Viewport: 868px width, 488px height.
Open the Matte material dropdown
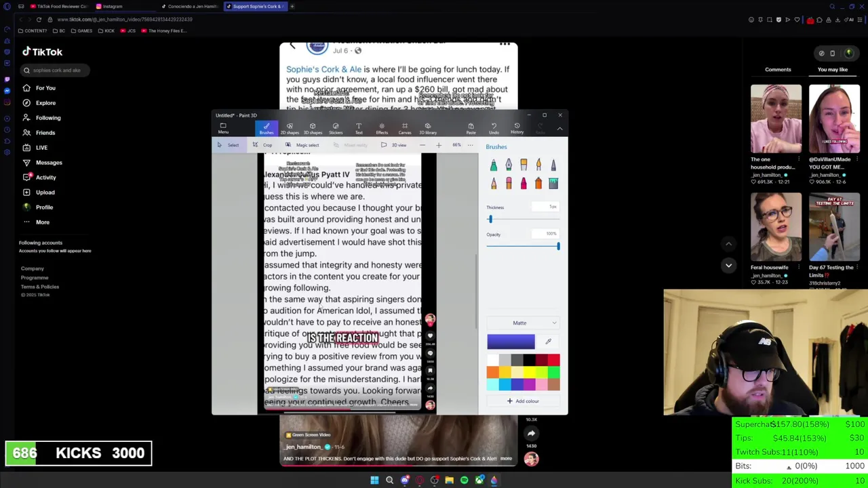[523, 323]
